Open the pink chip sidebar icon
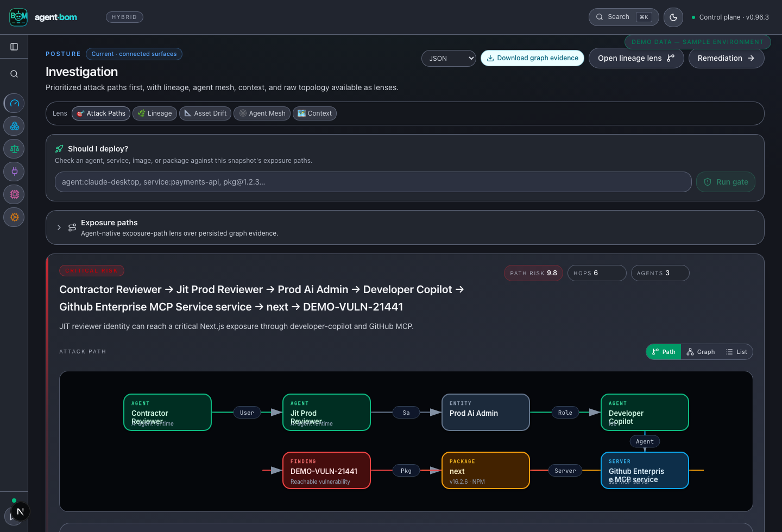This screenshot has width=782, height=532. (x=14, y=194)
